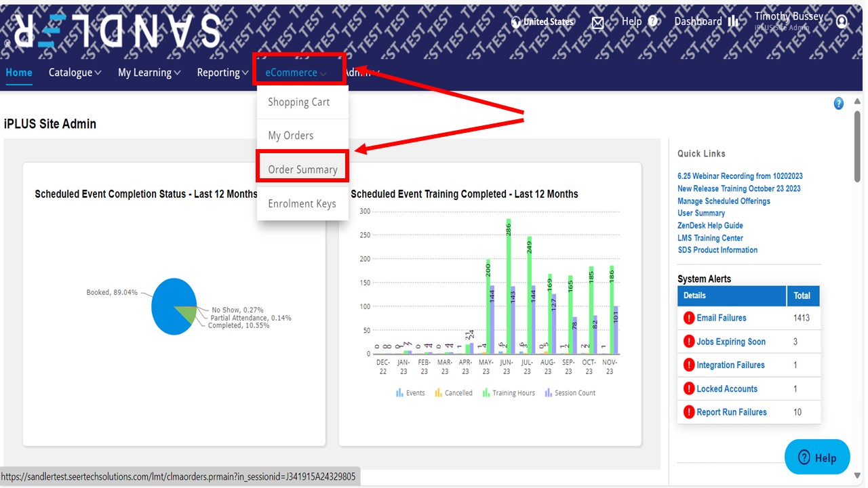
Task: Expand the Catalogue dropdown menu
Action: [75, 73]
